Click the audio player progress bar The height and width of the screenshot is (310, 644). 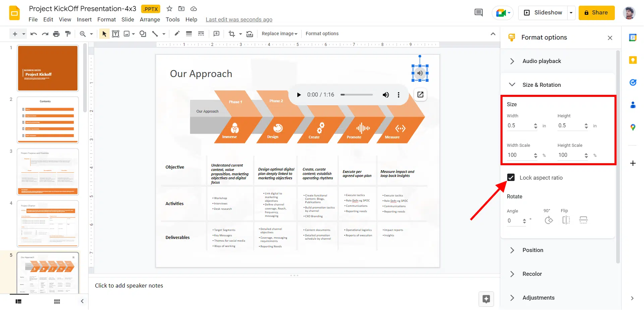[x=357, y=95]
